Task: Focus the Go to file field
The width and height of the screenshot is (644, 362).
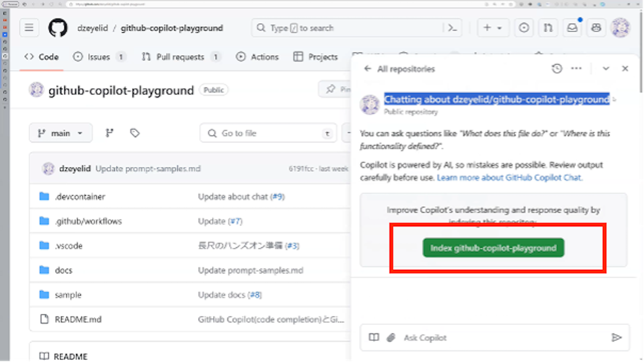Action: tap(268, 133)
